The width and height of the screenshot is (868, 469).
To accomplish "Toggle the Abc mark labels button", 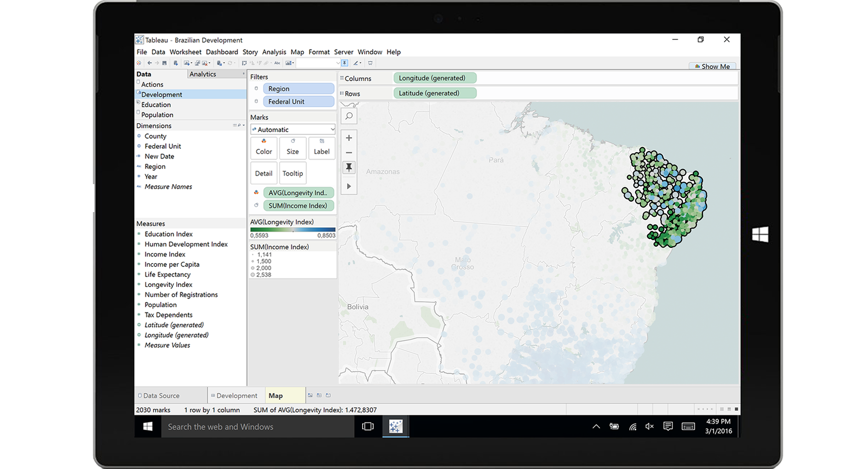I will (277, 63).
